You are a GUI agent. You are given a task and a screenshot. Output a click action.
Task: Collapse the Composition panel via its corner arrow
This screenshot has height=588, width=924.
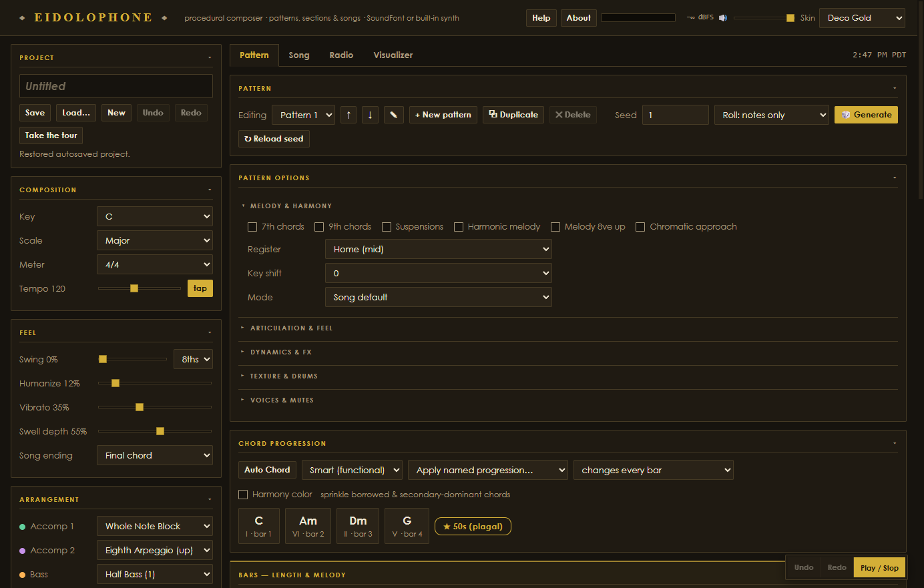pyautogui.click(x=210, y=190)
